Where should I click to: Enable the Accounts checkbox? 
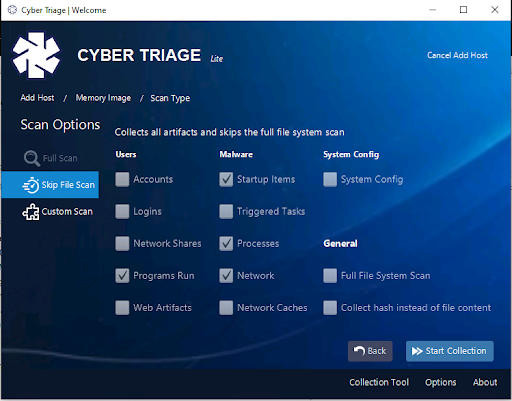[x=122, y=179]
